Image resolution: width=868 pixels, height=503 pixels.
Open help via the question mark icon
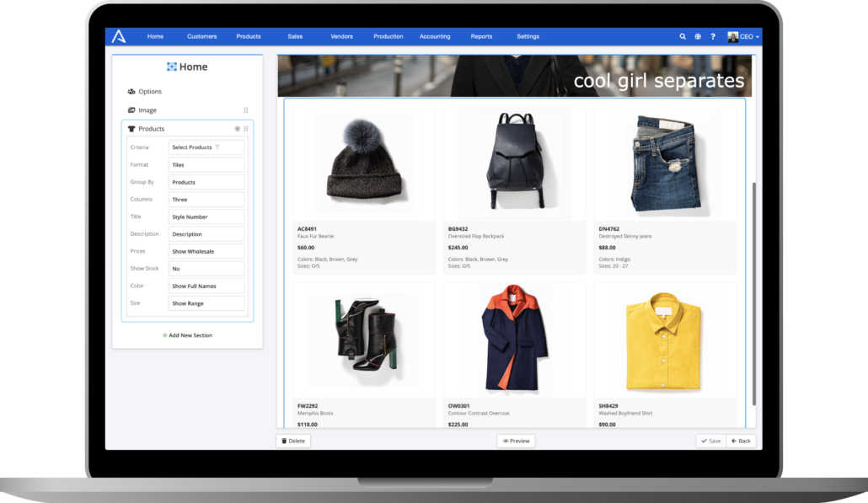click(x=713, y=36)
